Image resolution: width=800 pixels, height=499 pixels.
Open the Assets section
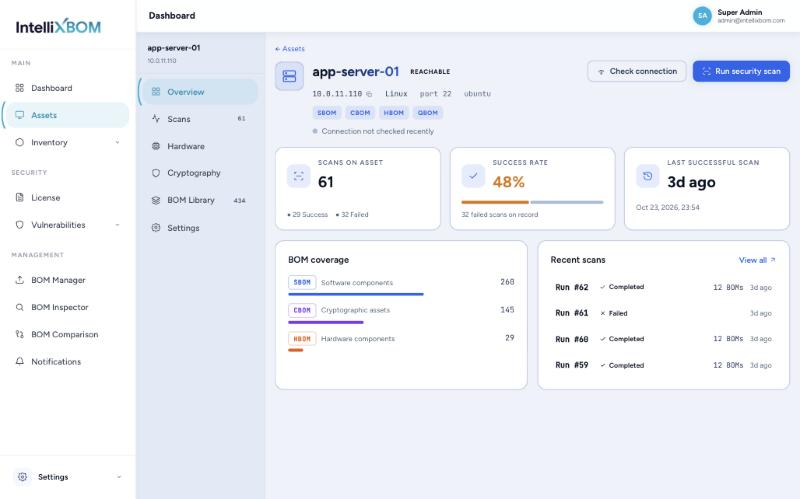(66, 115)
